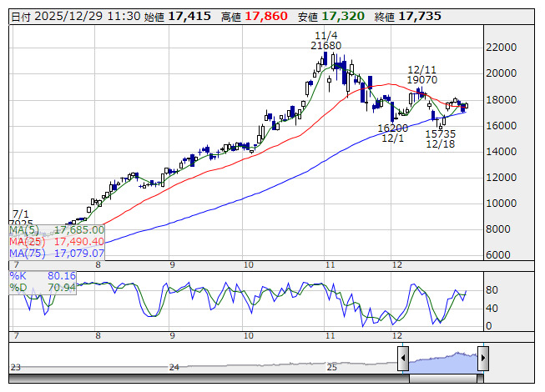Click the 12/1 16200 low marker
545x392 pixels.
pyautogui.click(x=392, y=133)
